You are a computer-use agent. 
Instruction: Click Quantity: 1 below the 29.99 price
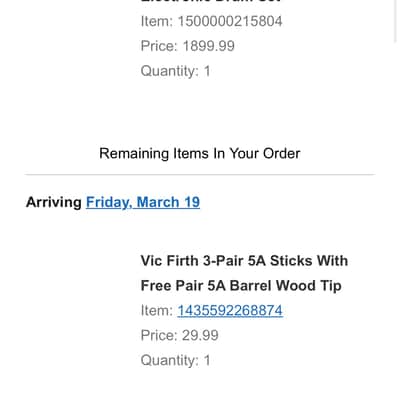pyautogui.click(x=175, y=360)
